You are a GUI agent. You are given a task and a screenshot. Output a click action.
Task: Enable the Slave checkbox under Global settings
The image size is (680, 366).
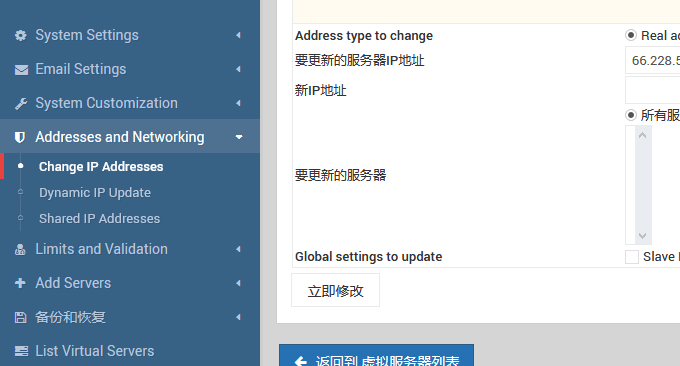tap(631, 257)
